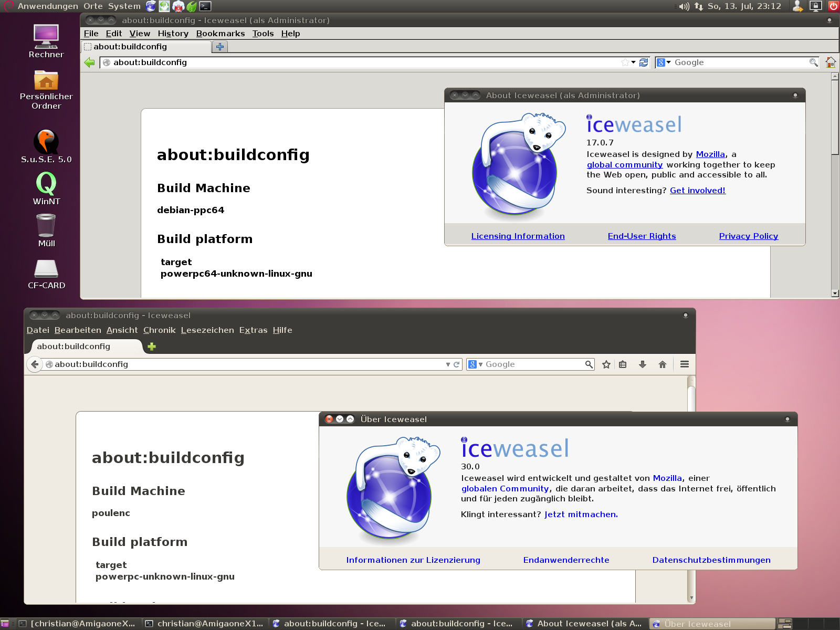Image resolution: width=840 pixels, height=630 pixels.
Task: Open a new tab with the green plus
Action: 152,346
